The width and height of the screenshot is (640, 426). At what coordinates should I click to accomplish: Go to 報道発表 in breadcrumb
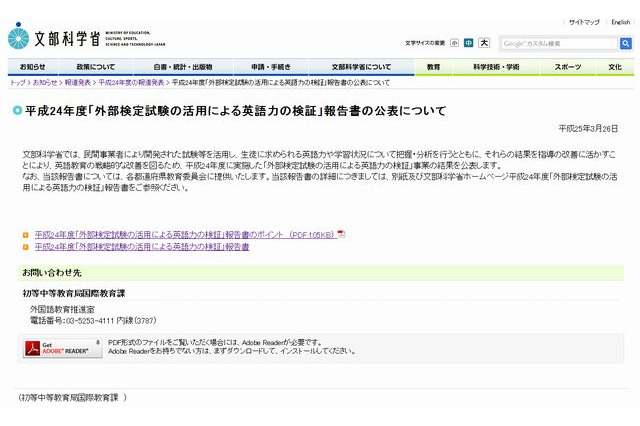[x=78, y=82]
